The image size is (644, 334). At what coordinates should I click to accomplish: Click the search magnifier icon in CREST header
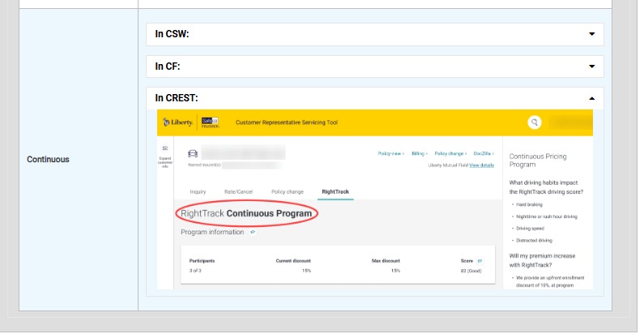535,122
